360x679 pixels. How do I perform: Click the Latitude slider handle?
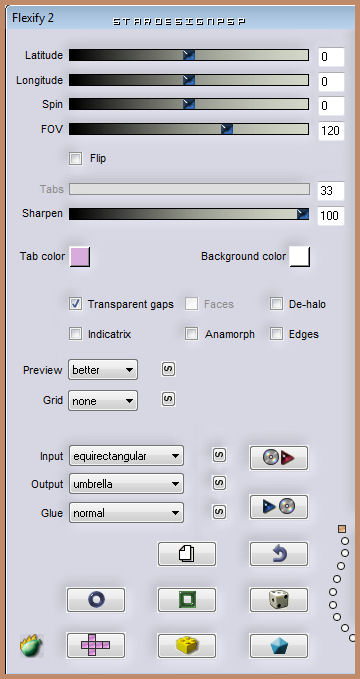click(x=188, y=55)
